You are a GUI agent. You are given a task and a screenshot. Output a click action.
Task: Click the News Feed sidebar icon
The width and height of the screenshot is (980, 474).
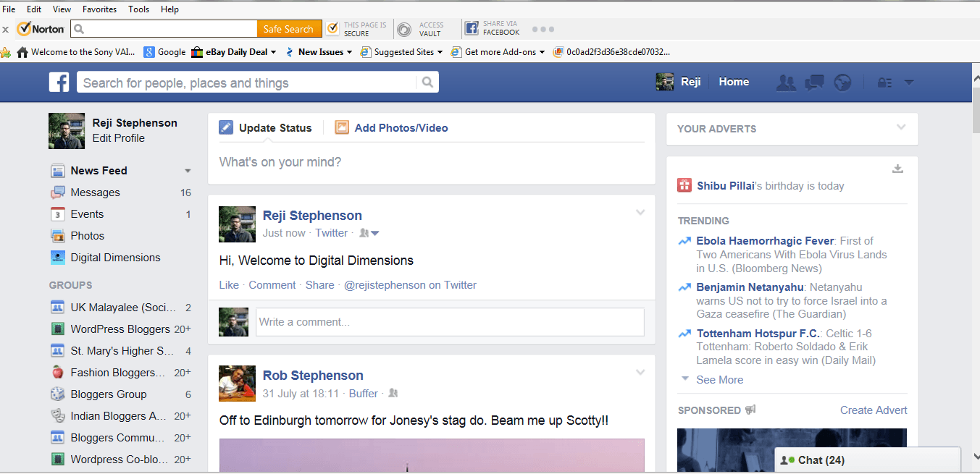pos(58,171)
